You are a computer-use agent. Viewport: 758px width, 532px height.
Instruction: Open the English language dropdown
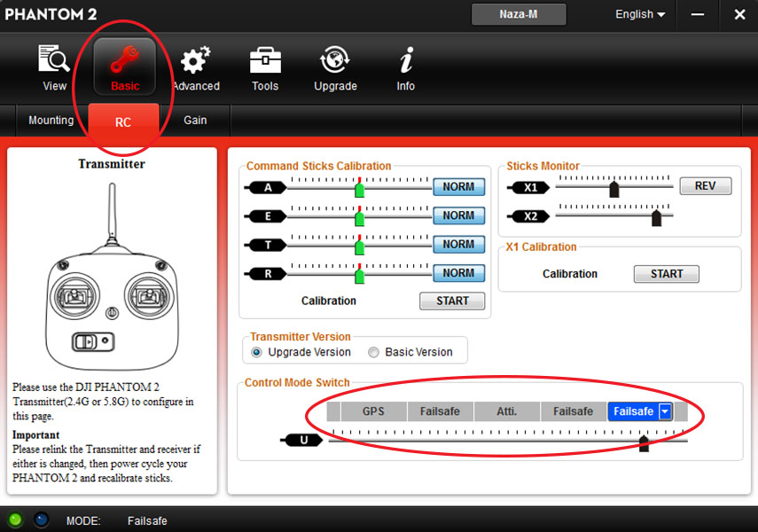(640, 14)
